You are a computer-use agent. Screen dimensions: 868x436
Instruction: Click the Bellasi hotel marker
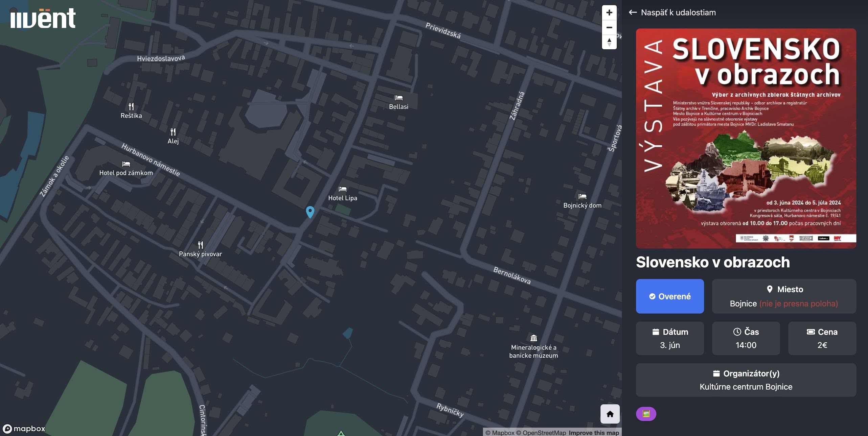click(398, 98)
